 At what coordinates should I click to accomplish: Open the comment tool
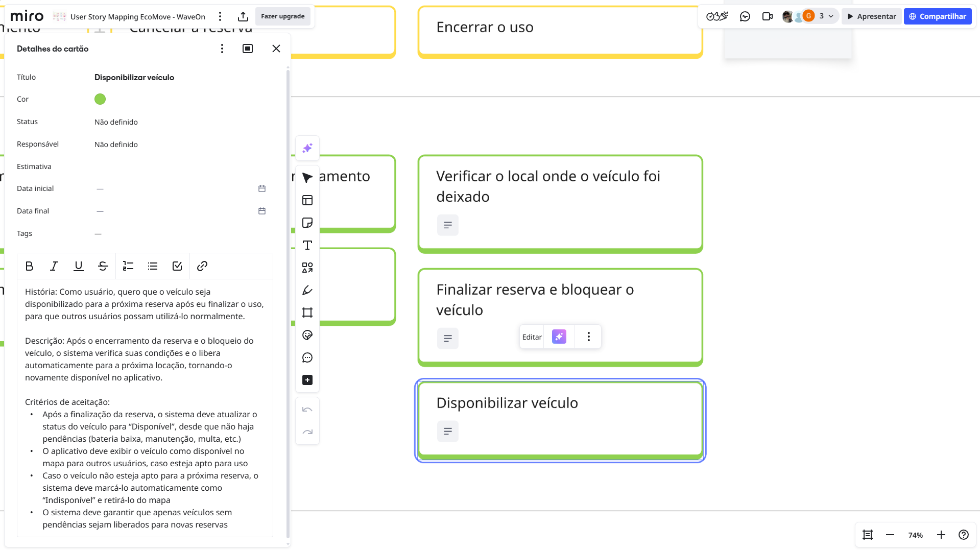point(307,357)
